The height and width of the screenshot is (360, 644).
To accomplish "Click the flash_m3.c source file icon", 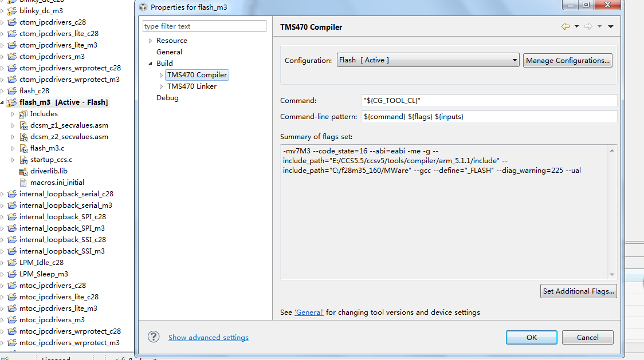I will pos(23,148).
